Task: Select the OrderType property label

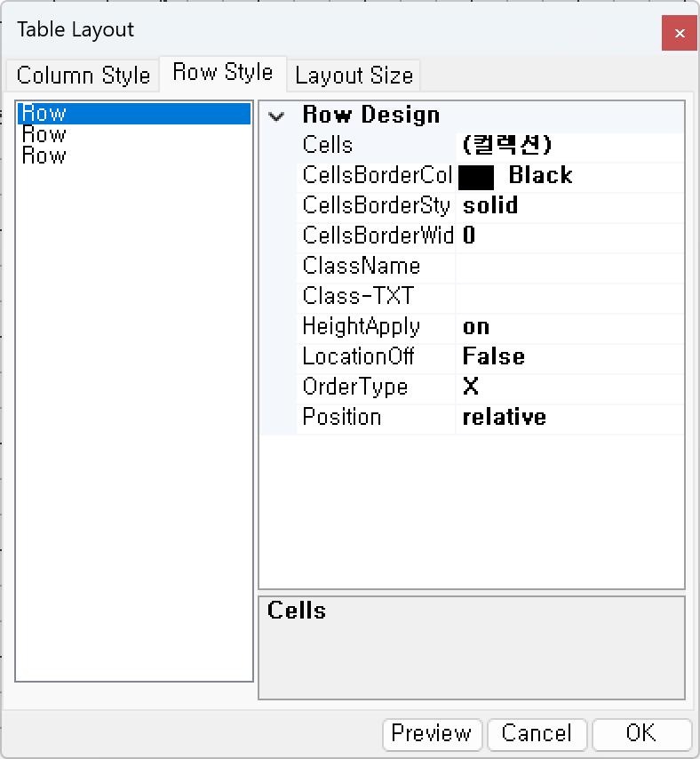Action: click(355, 387)
